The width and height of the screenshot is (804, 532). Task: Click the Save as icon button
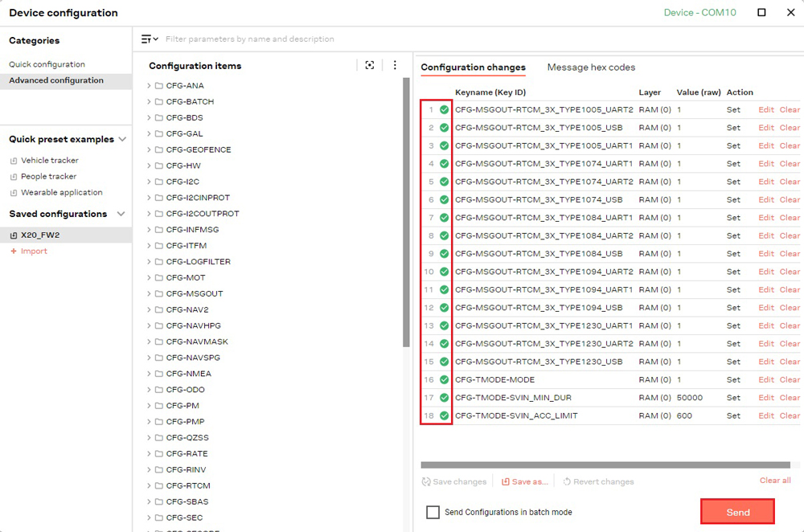click(x=506, y=482)
